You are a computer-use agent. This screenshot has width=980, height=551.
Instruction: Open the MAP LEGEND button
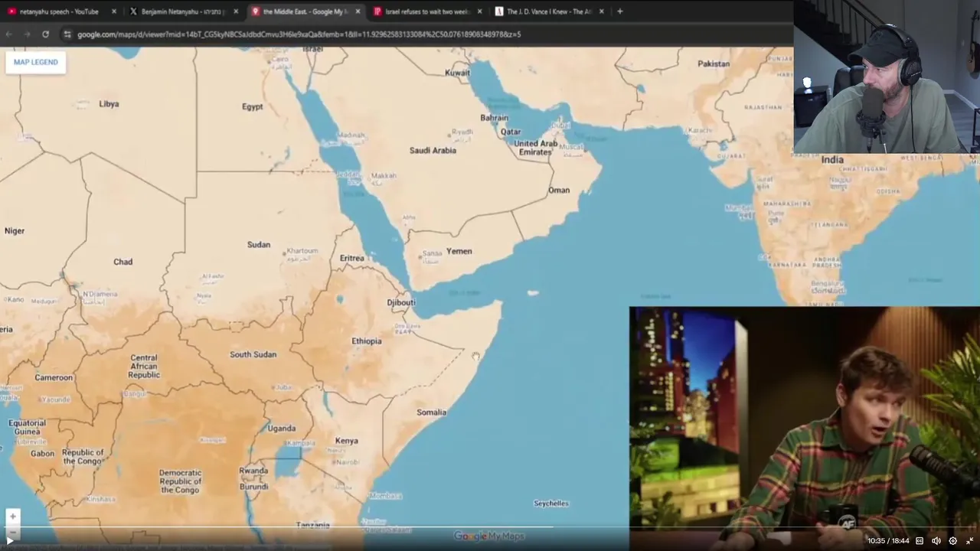click(x=35, y=62)
